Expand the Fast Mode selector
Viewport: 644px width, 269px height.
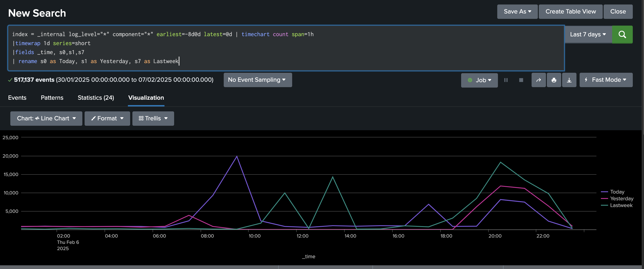606,80
